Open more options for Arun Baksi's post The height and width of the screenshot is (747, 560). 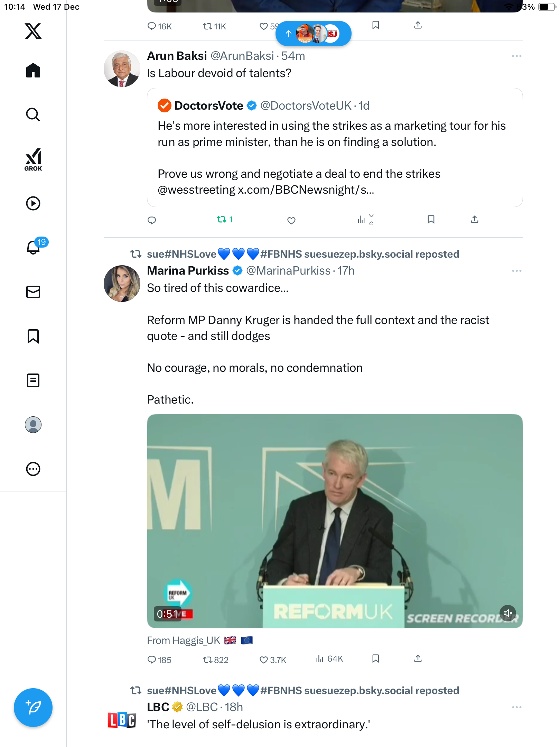pyautogui.click(x=516, y=56)
